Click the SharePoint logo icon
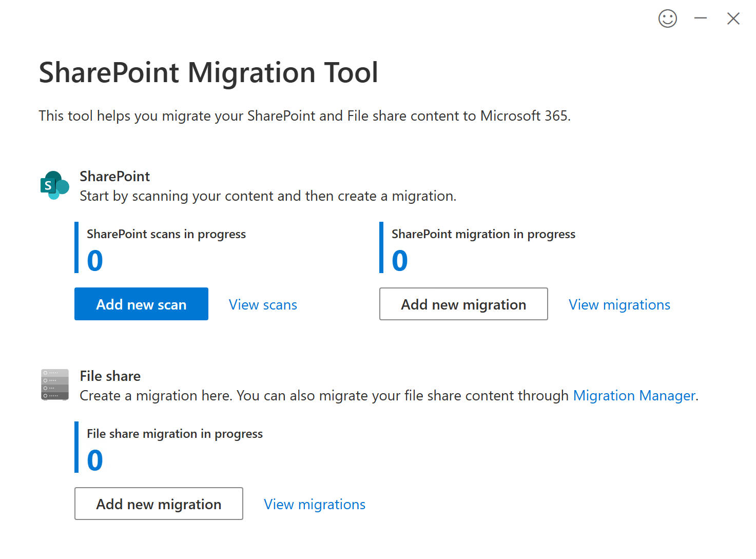 coord(54,185)
